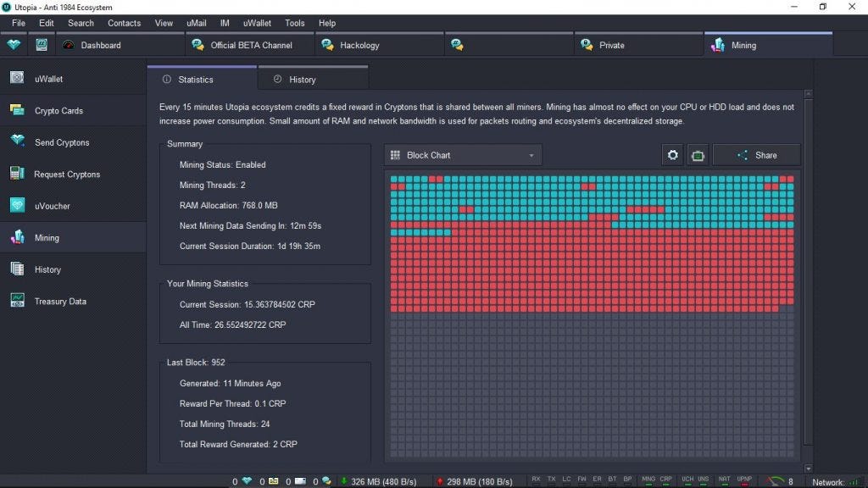
Task: Switch to the Hackology channel tab
Action: pyautogui.click(x=379, y=45)
